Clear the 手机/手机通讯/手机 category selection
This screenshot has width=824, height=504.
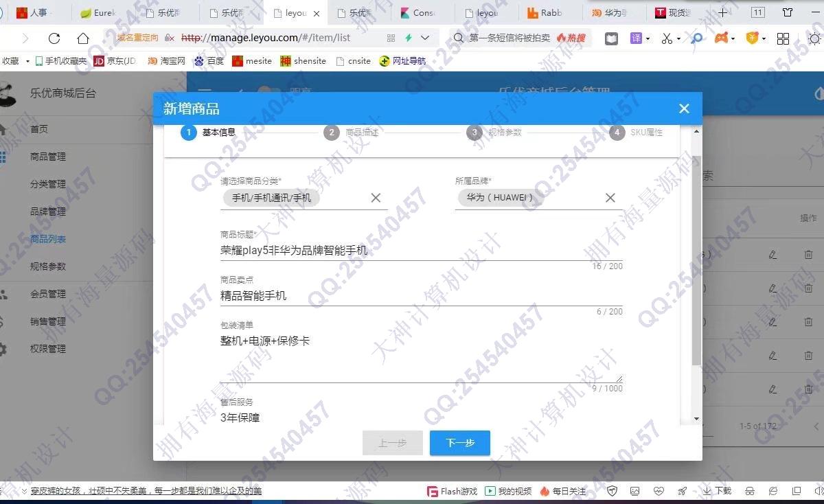(376, 198)
